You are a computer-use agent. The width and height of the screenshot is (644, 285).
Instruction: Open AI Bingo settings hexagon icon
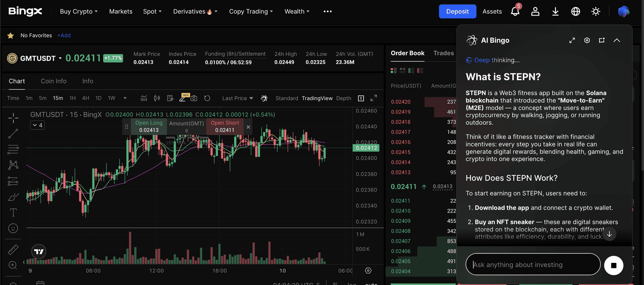coord(587,40)
